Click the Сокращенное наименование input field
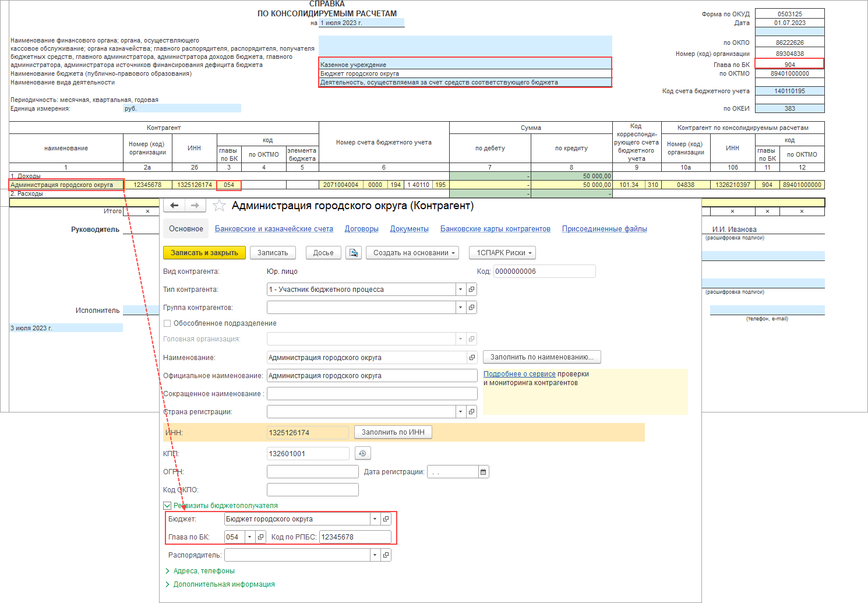The width and height of the screenshot is (868, 603). coord(372,394)
